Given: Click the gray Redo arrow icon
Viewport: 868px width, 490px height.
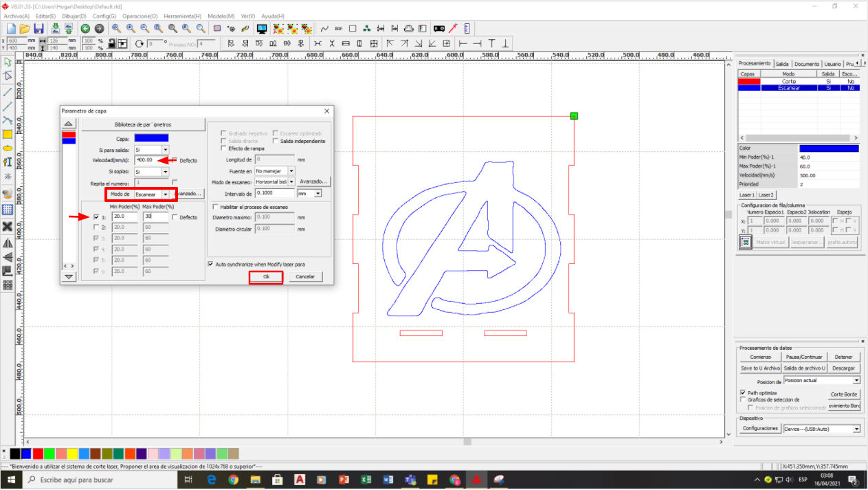Looking at the screenshot, I should click(x=99, y=29).
